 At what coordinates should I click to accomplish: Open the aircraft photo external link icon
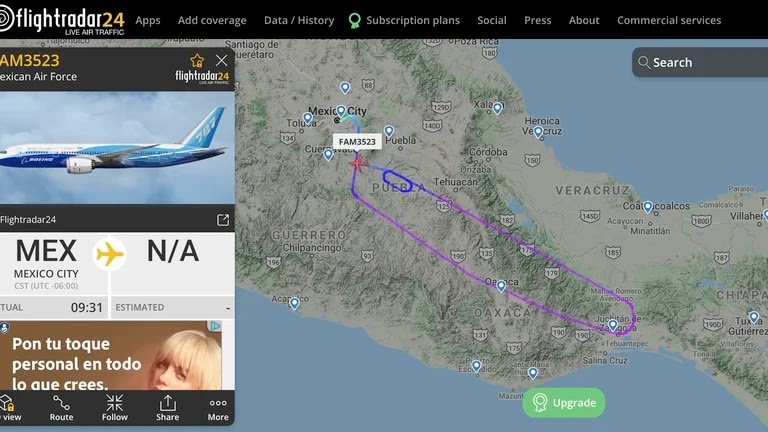223,220
